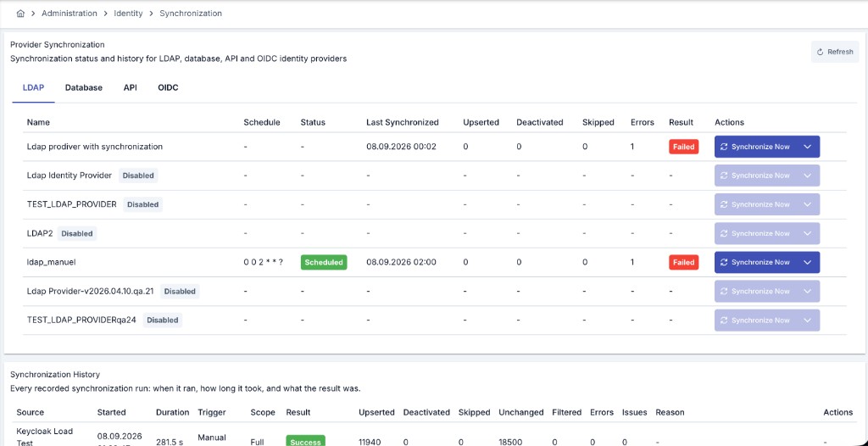Click Disabled badge beside TEST_LDAP_PROVIDER
Image resolution: width=868 pixels, height=446 pixels.
142,204
